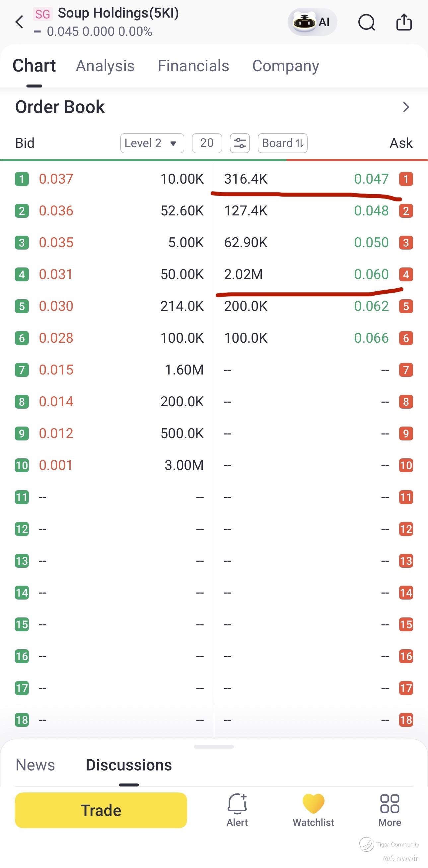Switch to the News tab
Screen dimensions: 428x868
36,765
